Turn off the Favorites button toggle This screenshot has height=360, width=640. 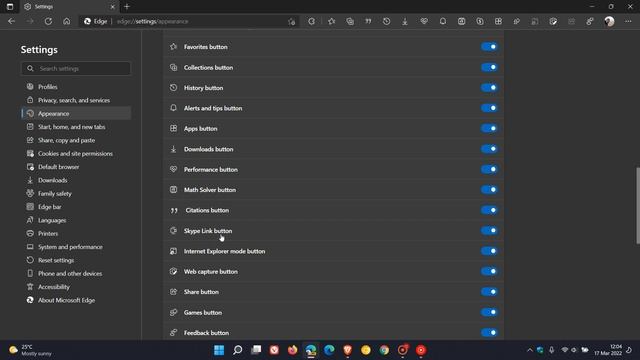coord(489,47)
